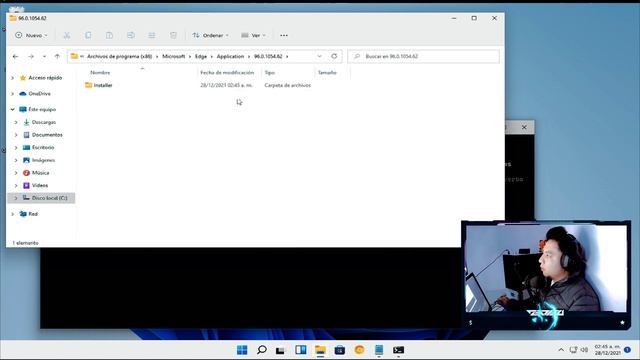Open the notification badge in taskbar

click(627, 350)
